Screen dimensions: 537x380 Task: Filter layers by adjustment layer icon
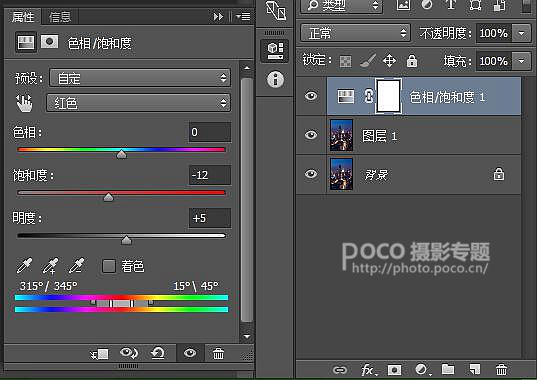(x=427, y=5)
